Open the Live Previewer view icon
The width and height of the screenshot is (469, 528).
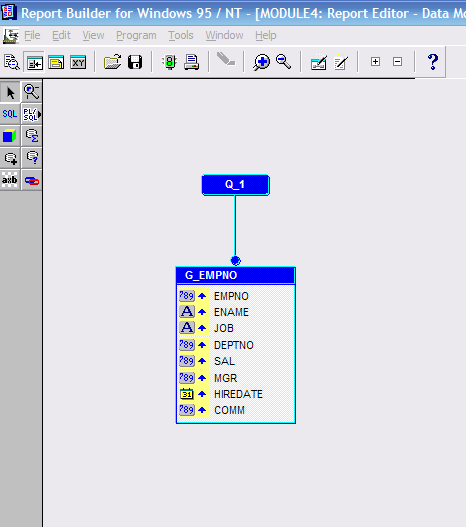point(12,62)
